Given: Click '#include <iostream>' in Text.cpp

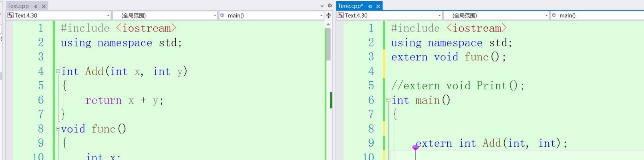Looking at the screenshot, I should (119, 28).
